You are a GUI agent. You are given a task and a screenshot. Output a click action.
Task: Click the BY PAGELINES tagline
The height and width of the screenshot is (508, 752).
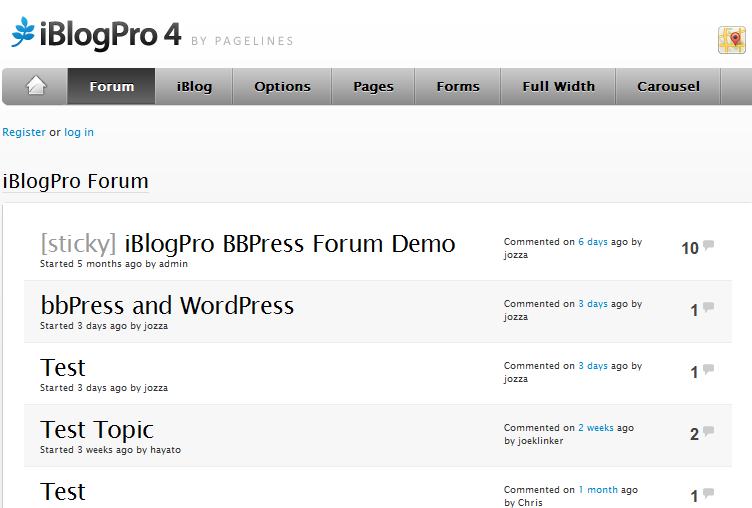[x=242, y=41]
